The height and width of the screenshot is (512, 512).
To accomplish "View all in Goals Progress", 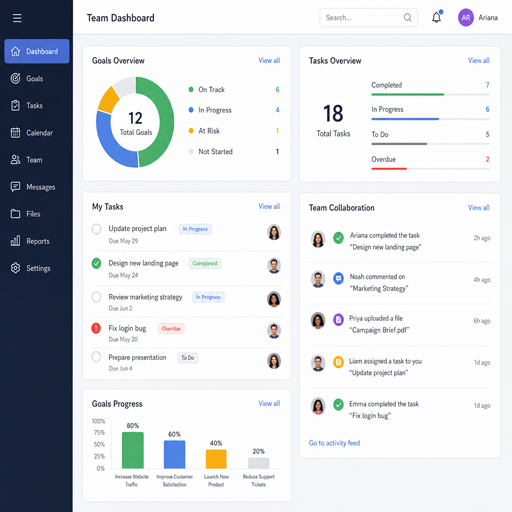I will point(269,403).
